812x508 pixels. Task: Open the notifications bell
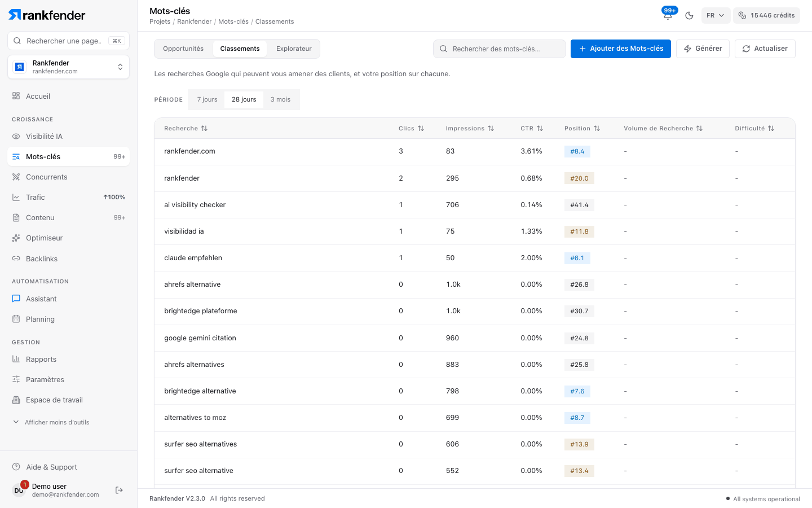point(668,15)
